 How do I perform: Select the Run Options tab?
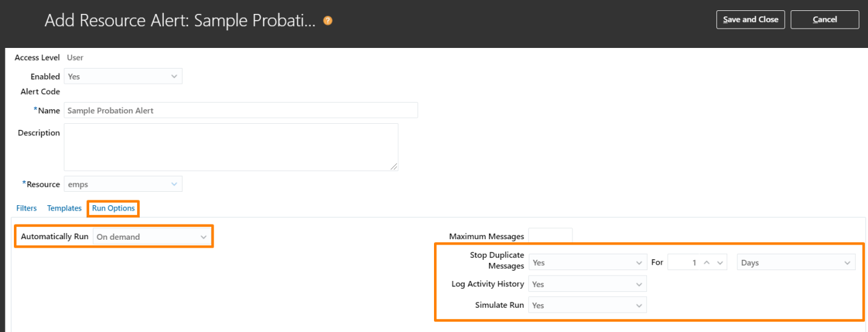[114, 208]
